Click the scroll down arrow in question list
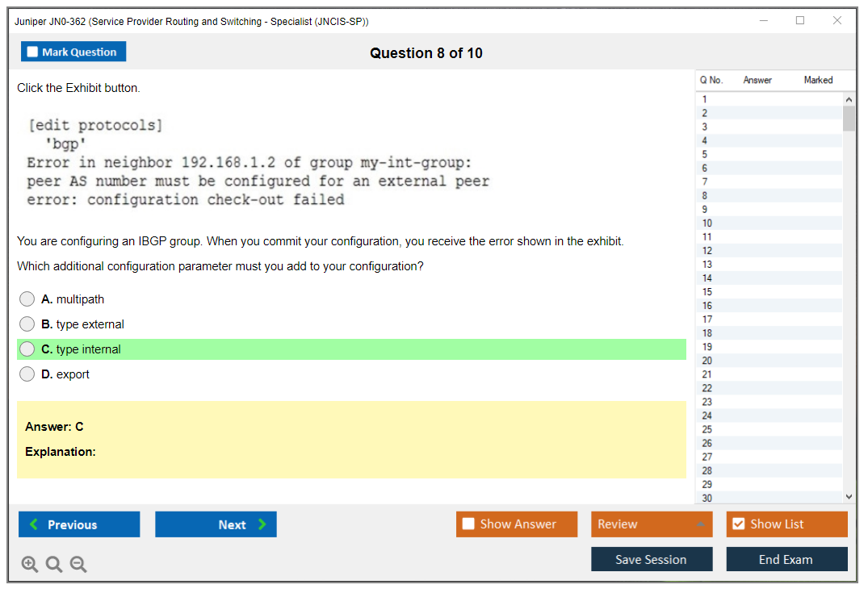 848,497
